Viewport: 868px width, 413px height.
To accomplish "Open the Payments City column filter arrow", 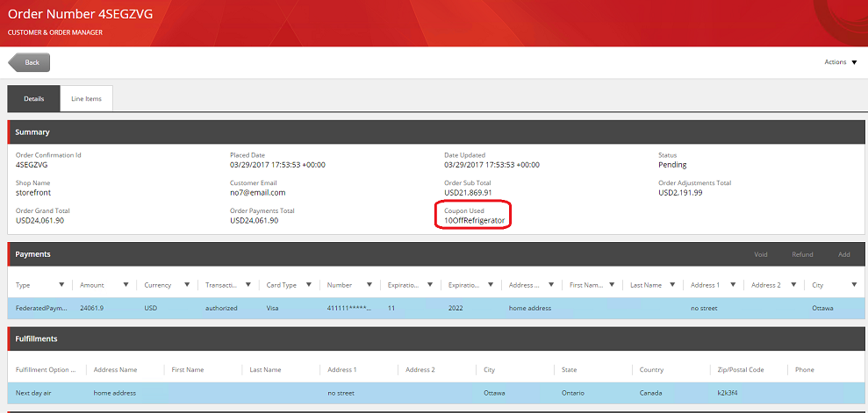I will click(854, 285).
